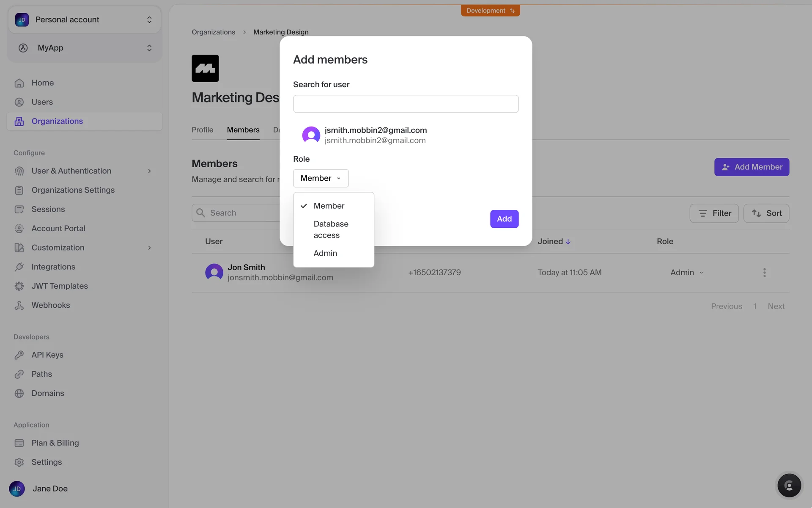The width and height of the screenshot is (812, 508).
Task: Open the help chat bubble icon
Action: pos(789,485)
